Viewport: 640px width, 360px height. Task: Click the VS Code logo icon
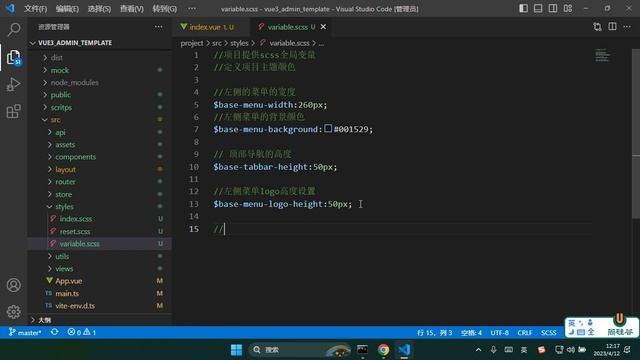pos(10,8)
